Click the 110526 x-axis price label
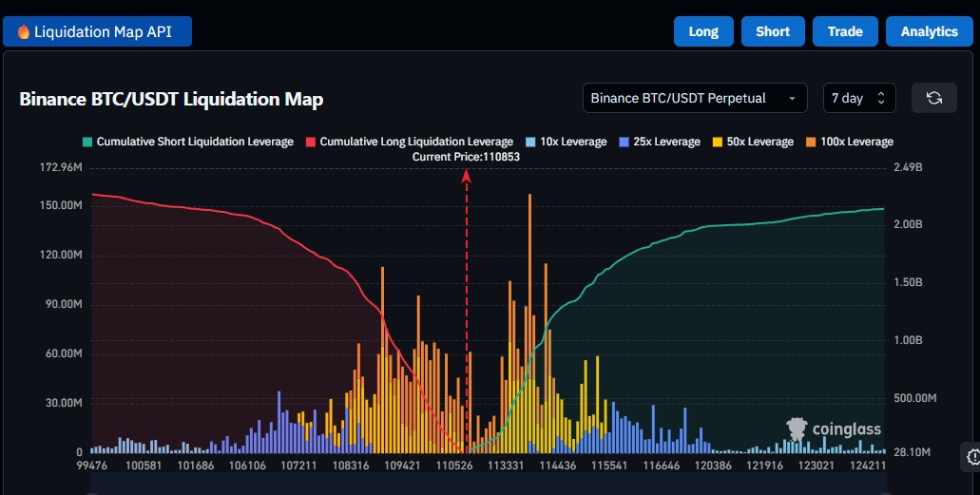 point(454,466)
